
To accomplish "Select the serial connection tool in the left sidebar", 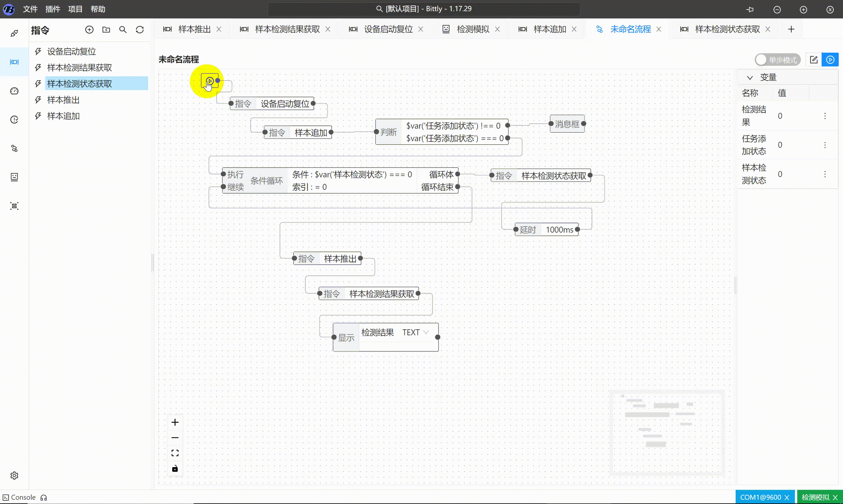I will pos(14,33).
